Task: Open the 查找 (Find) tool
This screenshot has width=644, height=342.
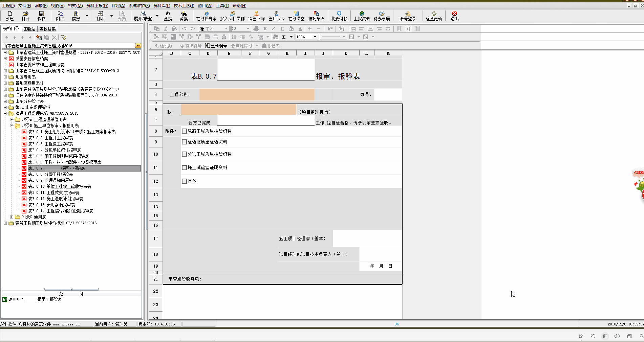Action: coord(168,16)
